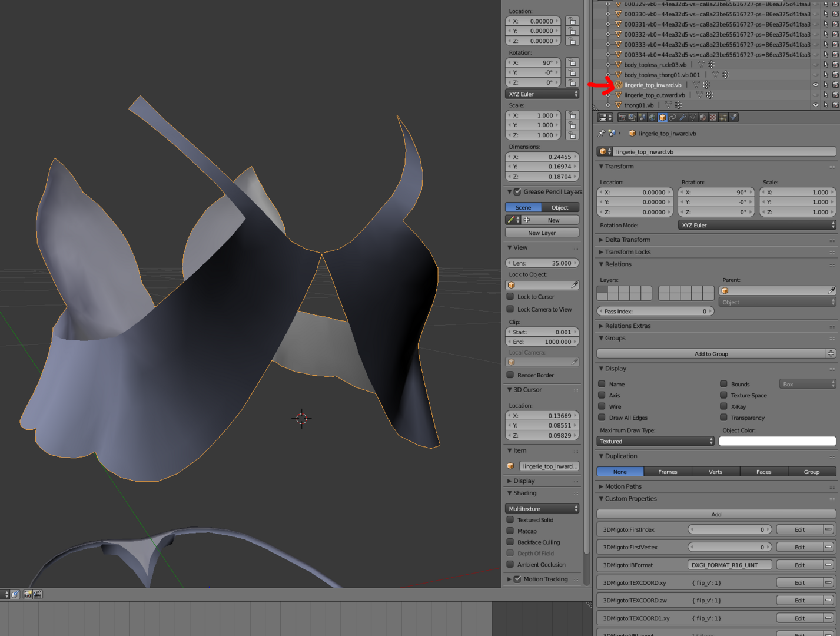Enable the Backface Culling checkbox
Screen dimensions: 840x636
[510, 542]
